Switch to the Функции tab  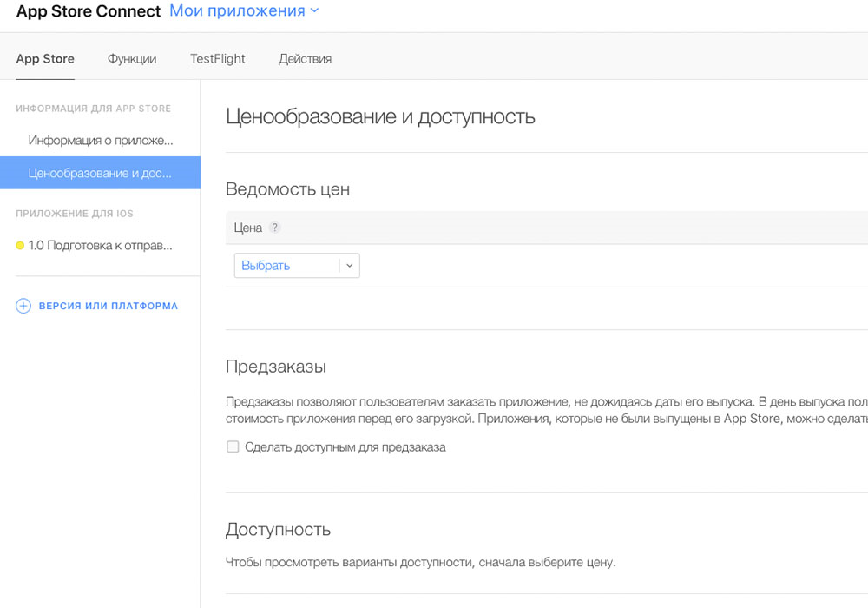(132, 59)
